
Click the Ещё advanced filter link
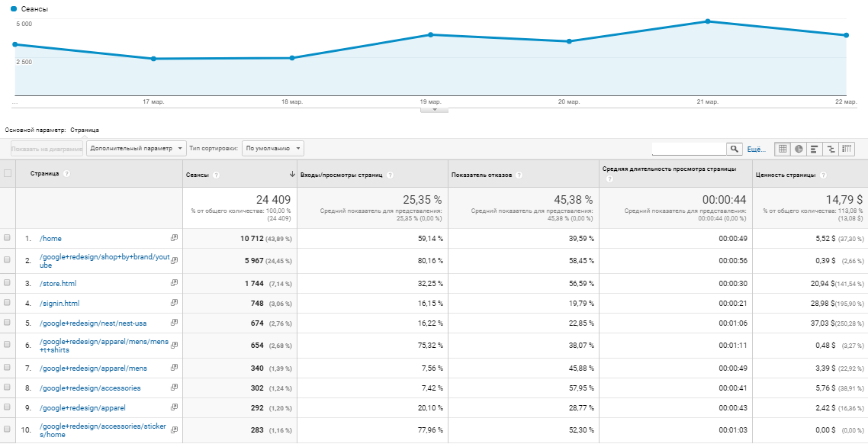pos(755,149)
